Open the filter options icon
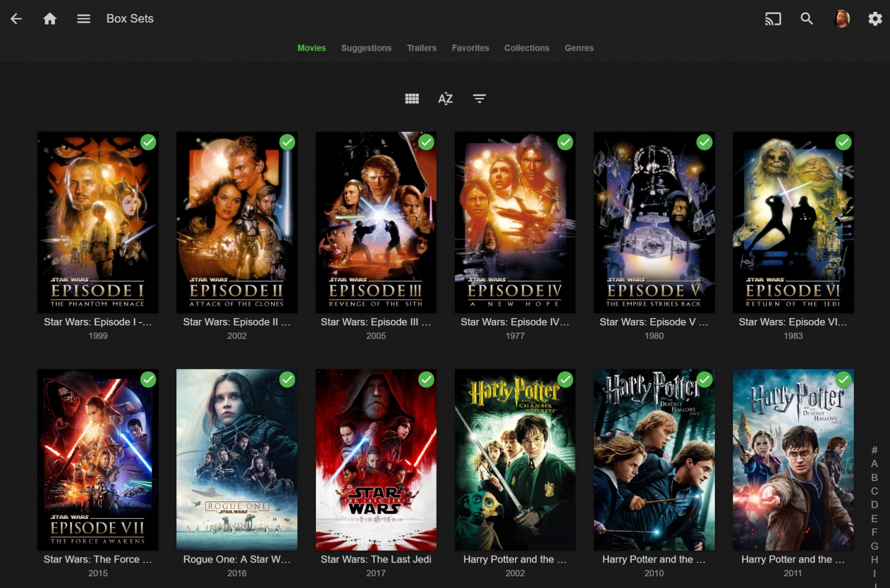This screenshot has width=890, height=588. tap(479, 98)
